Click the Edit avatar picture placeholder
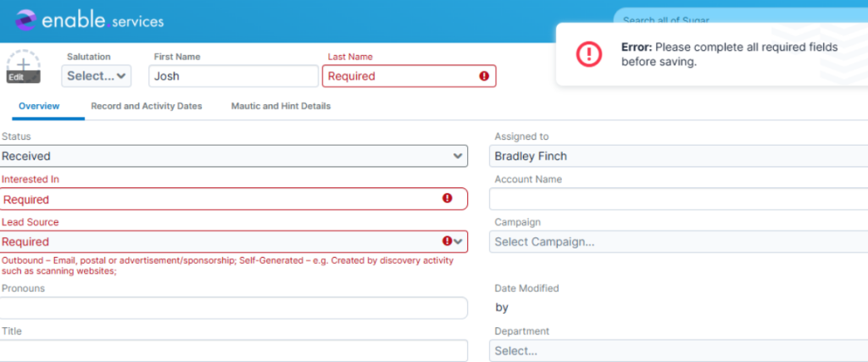 [23, 67]
